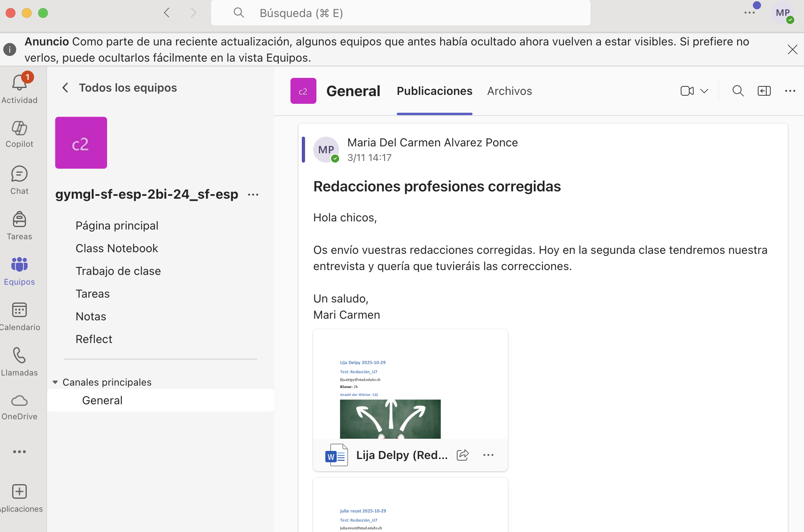804x532 pixels.
Task: Click the search-in-channel magnifier icon
Action: tap(738, 91)
